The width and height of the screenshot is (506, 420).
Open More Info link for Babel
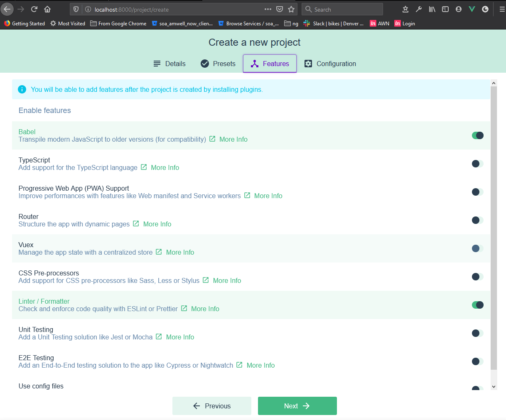pyautogui.click(x=233, y=139)
